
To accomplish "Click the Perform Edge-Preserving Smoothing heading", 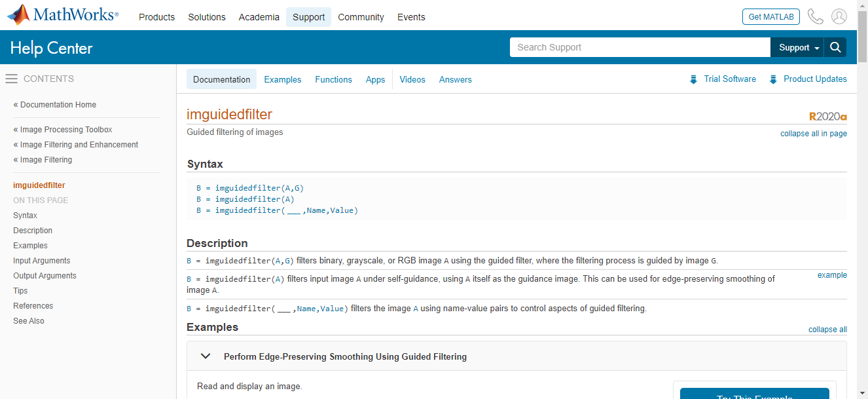I will 345,357.
